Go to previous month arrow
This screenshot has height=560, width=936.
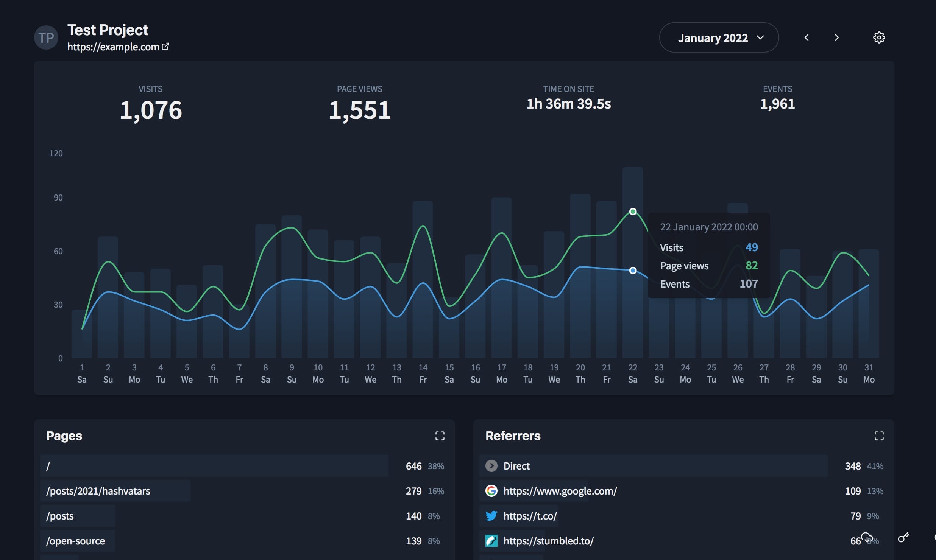807,37
